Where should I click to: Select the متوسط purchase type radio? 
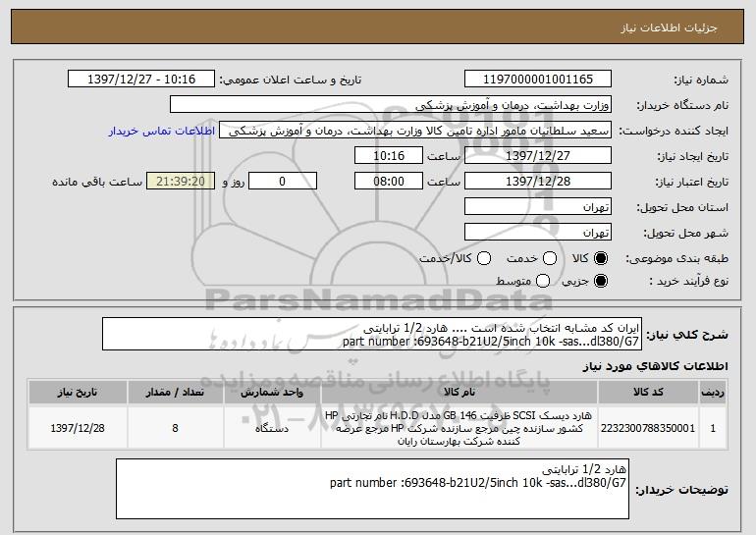543,281
